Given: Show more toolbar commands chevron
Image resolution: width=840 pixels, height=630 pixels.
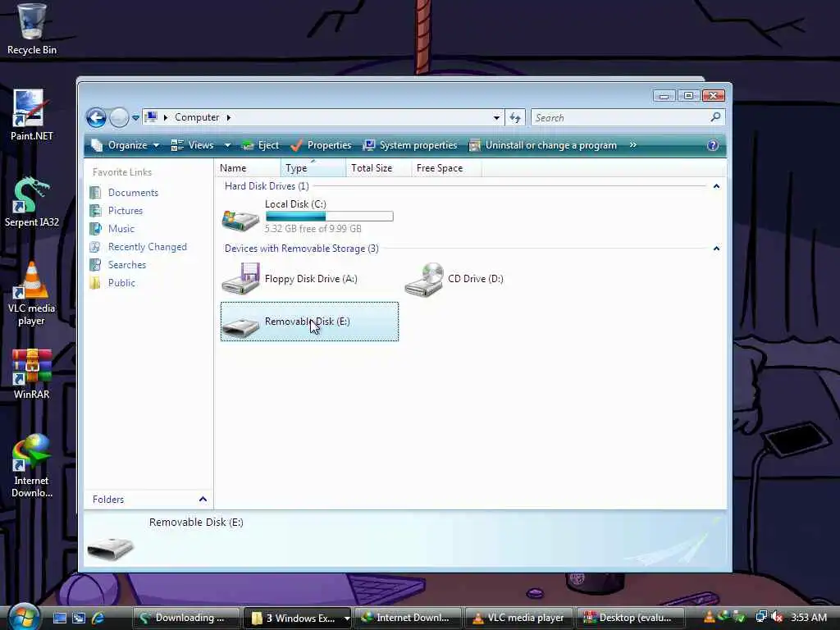Looking at the screenshot, I should (x=633, y=145).
